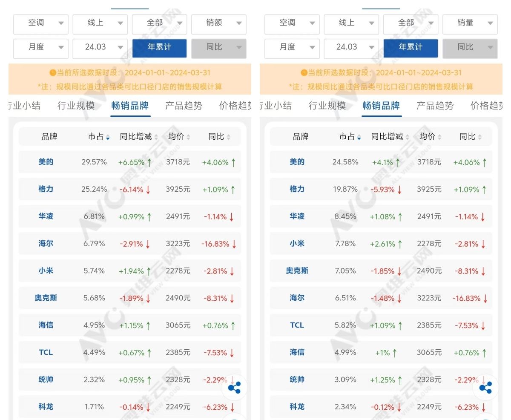511x420 pixels.
Task: Open 科龙 brand in left table
Action: 46,407
